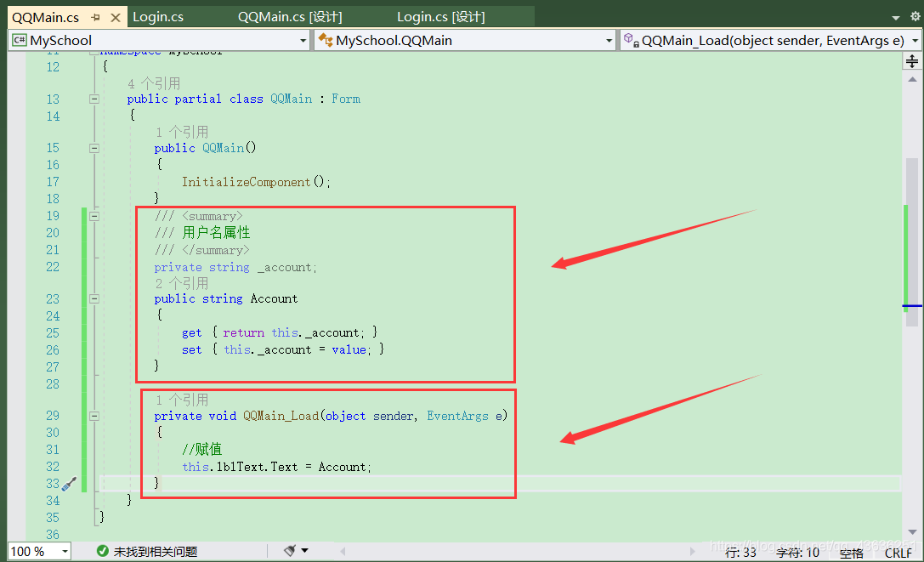This screenshot has width=924, height=562.
Task: Click Form base class name on line 13
Action: point(346,99)
